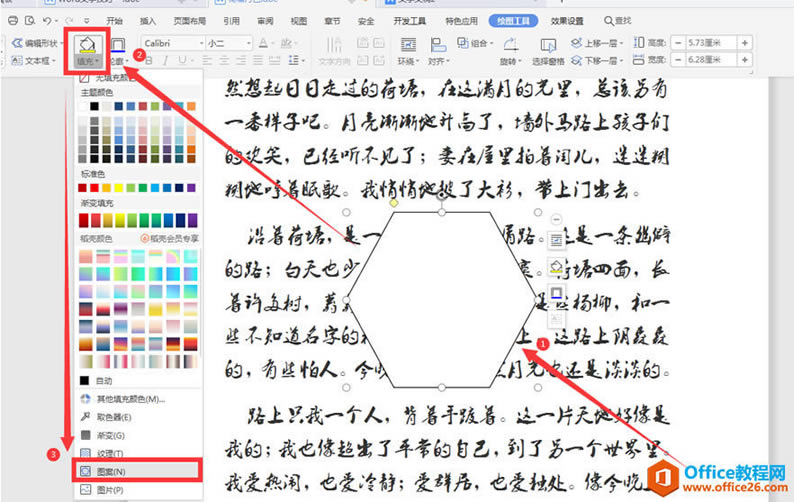Click the font color A icon
The image size is (794, 502).
(x=263, y=44)
